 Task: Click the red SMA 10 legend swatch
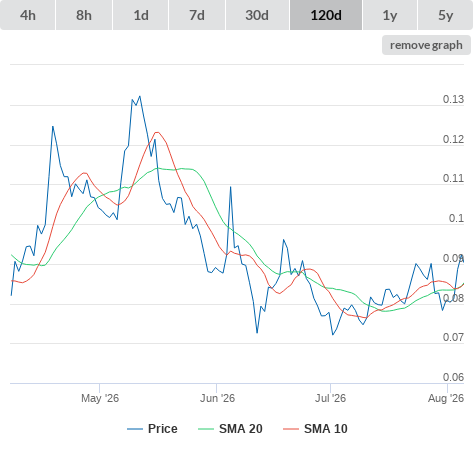[291, 429]
